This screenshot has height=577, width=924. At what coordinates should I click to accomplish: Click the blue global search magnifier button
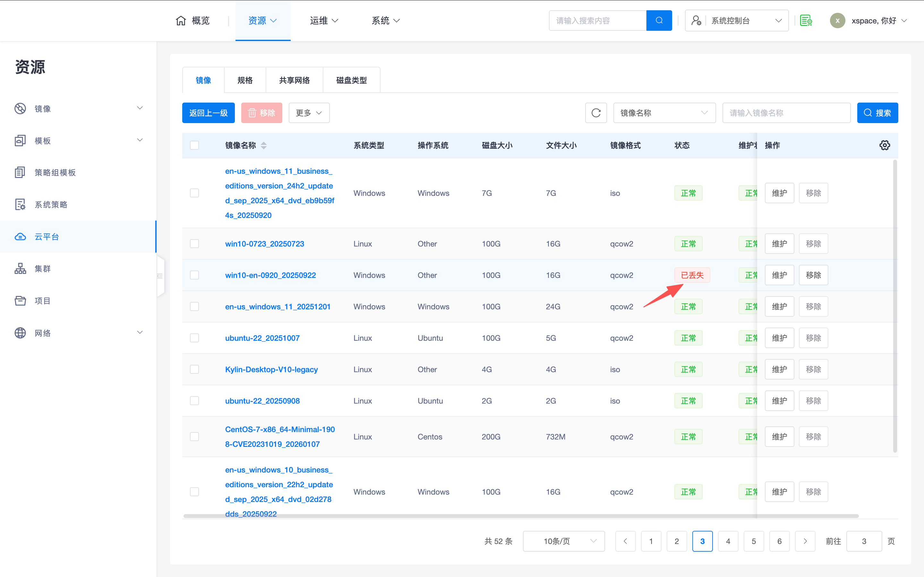[x=659, y=21]
